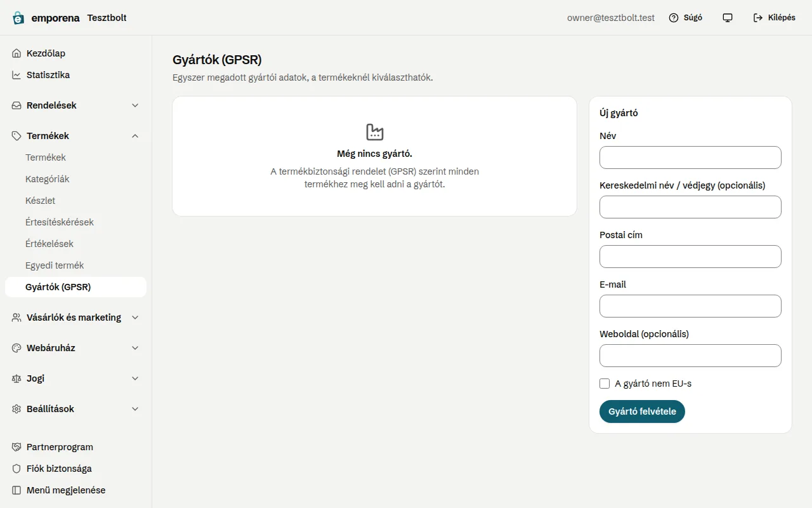Click the factory icon in empty state
Screen dimensions: 812x508
click(375, 132)
